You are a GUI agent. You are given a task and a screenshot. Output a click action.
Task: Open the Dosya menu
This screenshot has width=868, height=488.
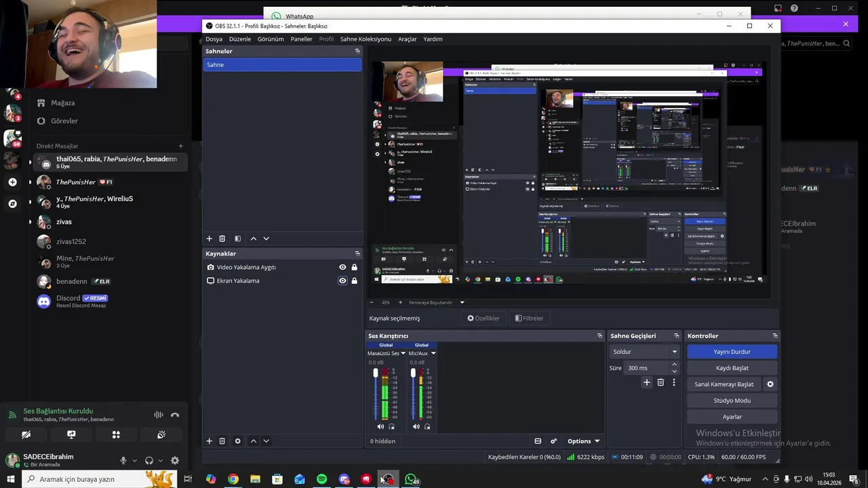coord(214,39)
